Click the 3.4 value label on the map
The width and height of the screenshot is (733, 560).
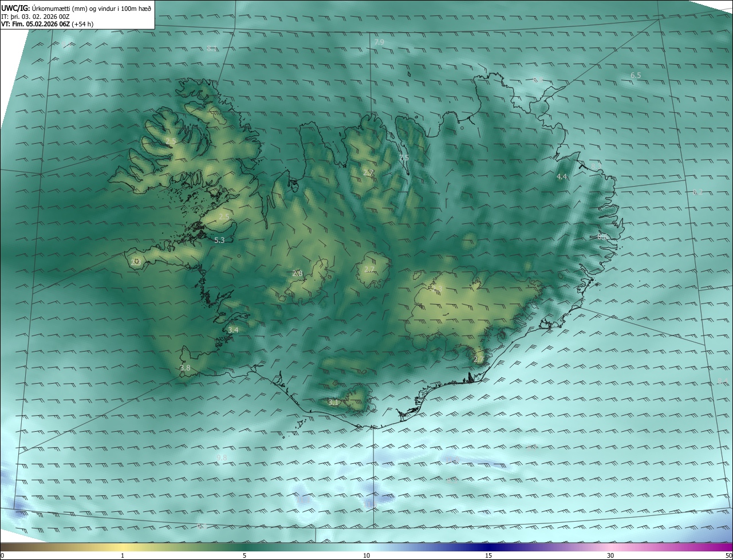[233, 330]
